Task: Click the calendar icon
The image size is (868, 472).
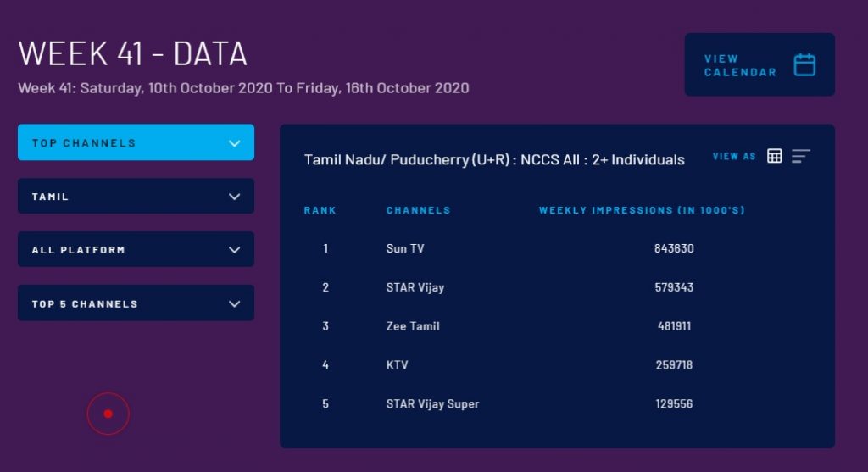Action: coord(804,65)
